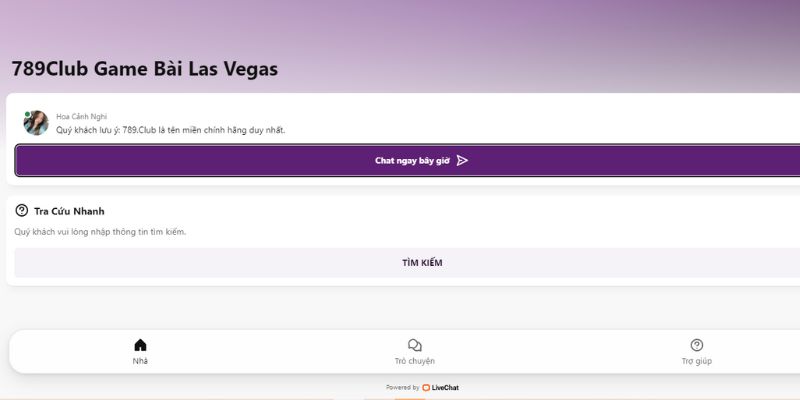This screenshot has height=400, width=800.
Task: Switch to the Nhà tab label
Action: [140, 361]
